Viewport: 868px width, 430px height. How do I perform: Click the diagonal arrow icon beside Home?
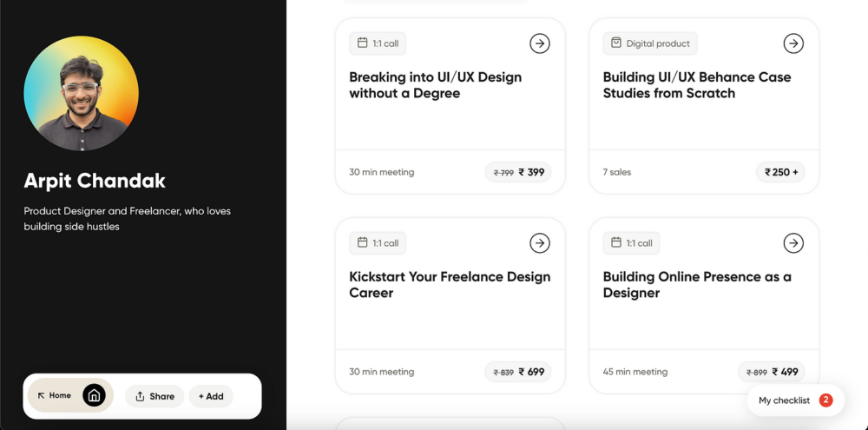[x=41, y=395]
